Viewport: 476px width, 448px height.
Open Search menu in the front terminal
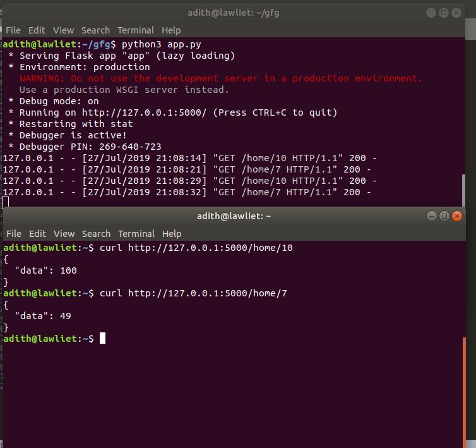tap(96, 234)
